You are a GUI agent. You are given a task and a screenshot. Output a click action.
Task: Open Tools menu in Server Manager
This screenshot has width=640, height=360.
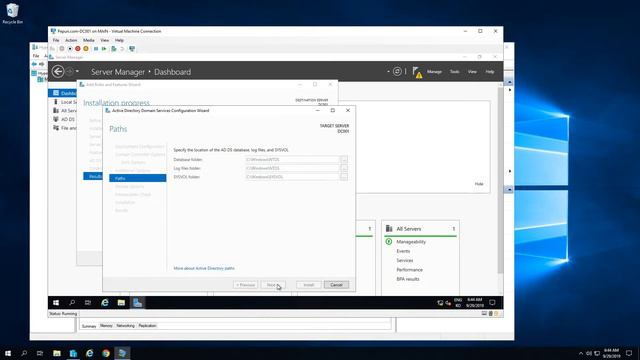454,71
